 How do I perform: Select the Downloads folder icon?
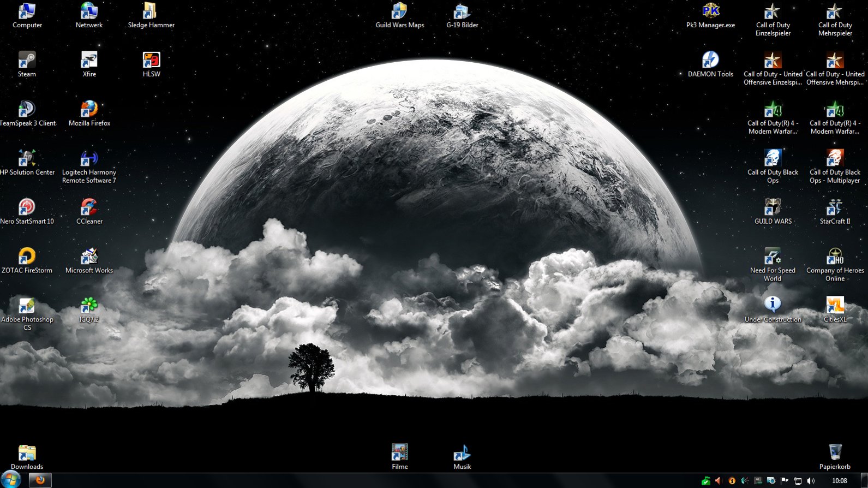click(27, 453)
